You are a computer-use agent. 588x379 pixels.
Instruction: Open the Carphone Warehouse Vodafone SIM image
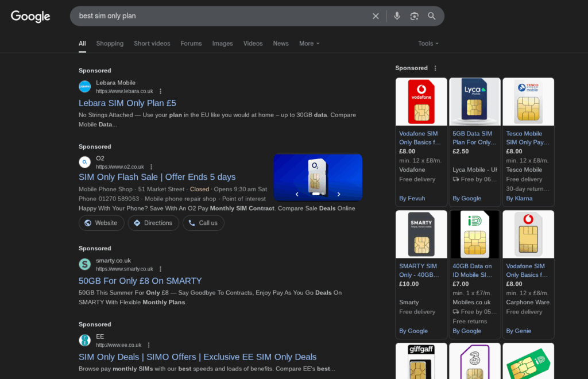click(x=528, y=234)
